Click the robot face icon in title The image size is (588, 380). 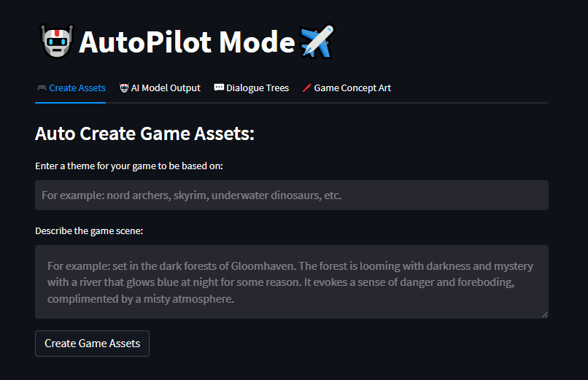pos(57,42)
